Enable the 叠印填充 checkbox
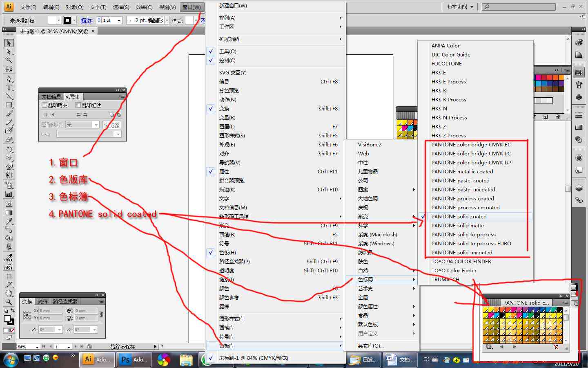The image size is (588, 368). tap(44, 105)
